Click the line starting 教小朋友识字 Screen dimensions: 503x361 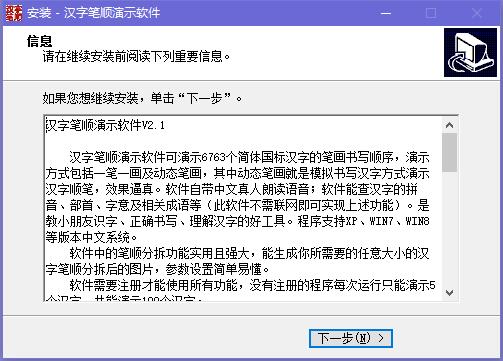(238, 221)
